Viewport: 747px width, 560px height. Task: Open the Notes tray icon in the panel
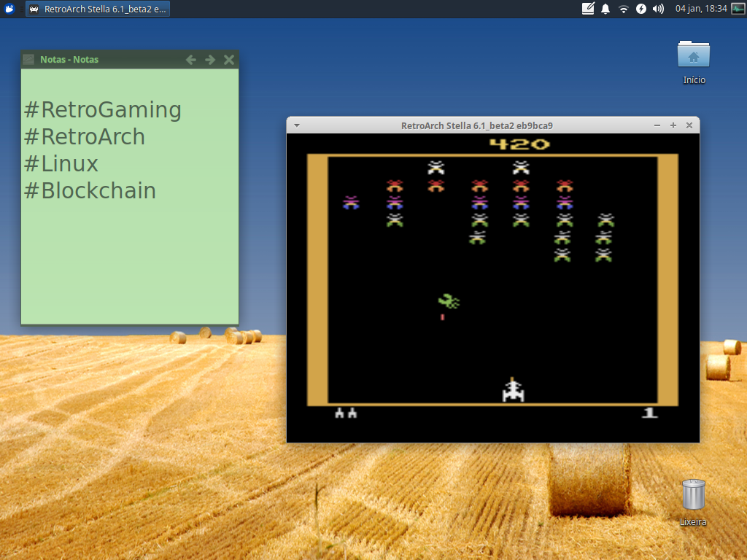(589, 9)
